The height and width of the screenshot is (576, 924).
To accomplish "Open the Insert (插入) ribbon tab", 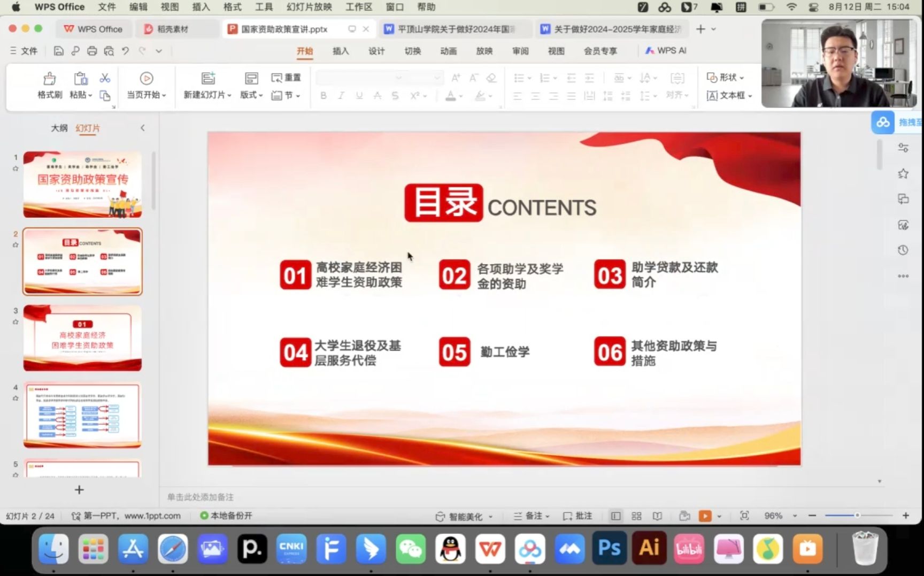I will tap(340, 51).
